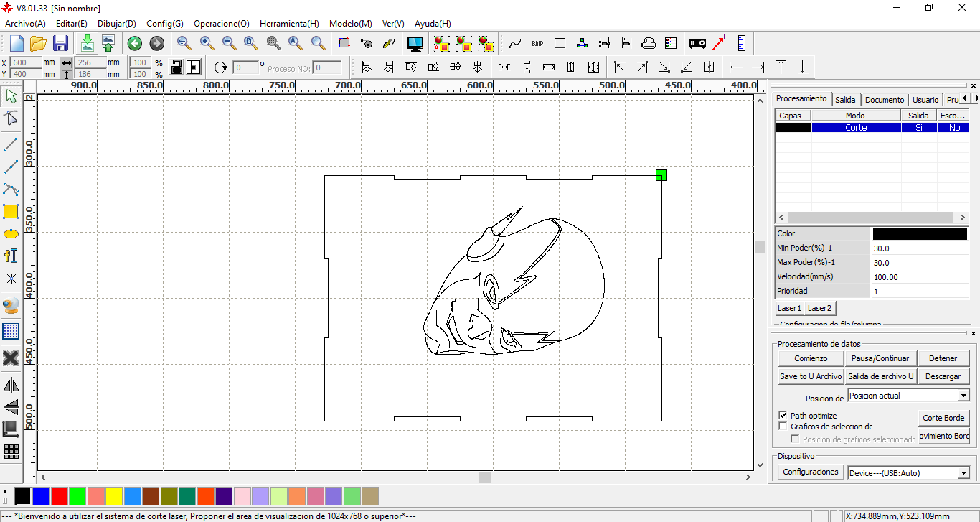
Task: Click the layer list right scroll arrow
Action: [962, 217]
